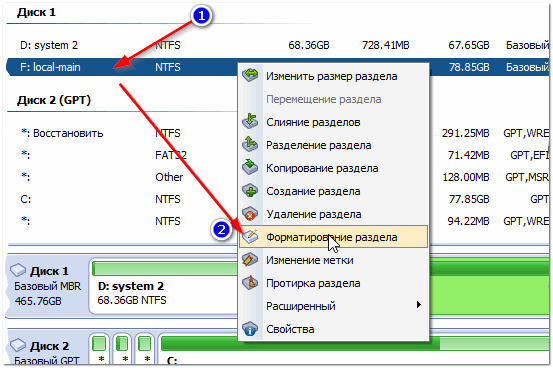Choose Форматирование раздела from context menu
Viewport: 553px width, 368px height.
click(x=333, y=237)
